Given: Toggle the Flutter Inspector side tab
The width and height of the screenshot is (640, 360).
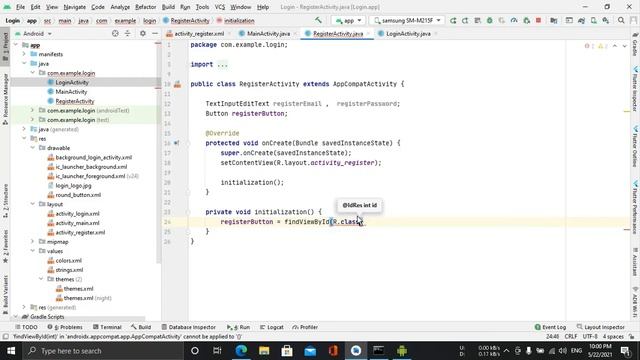Looking at the screenshot, I should point(635,89).
